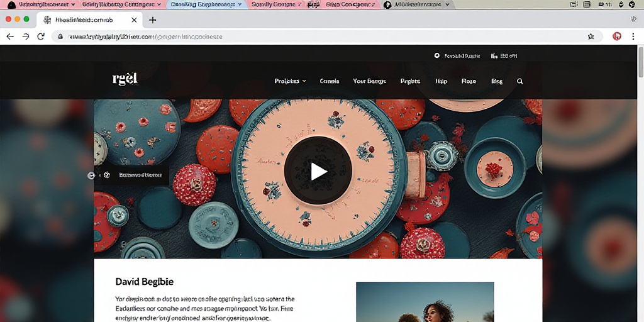Click the dark overlay button on the hero image
This screenshot has height=322, width=644.
135,175
